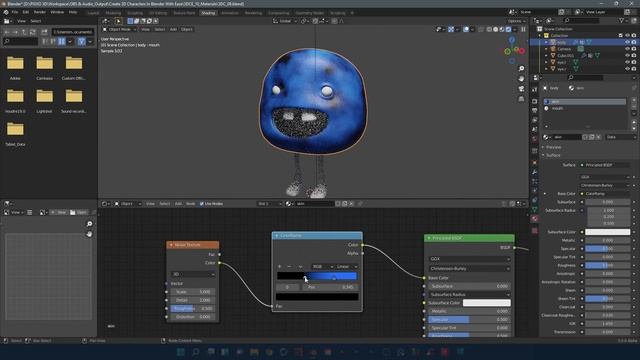Image resolution: width=640 pixels, height=360 pixels.
Task: Open the Global transform orientation dropdown
Action: pos(284,21)
